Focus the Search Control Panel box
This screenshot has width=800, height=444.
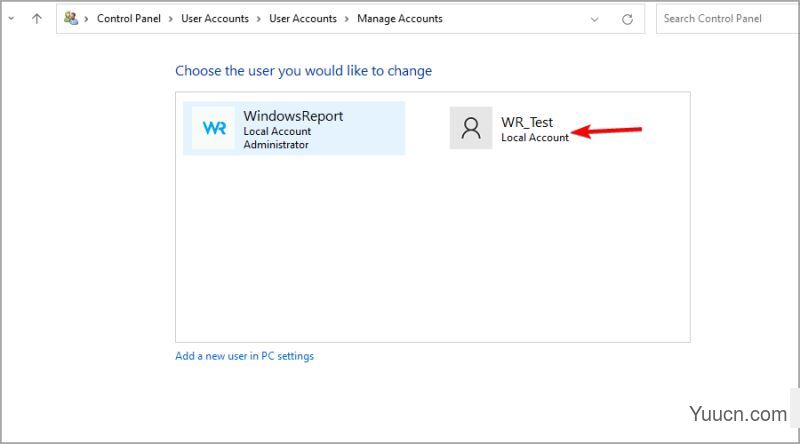coord(728,19)
